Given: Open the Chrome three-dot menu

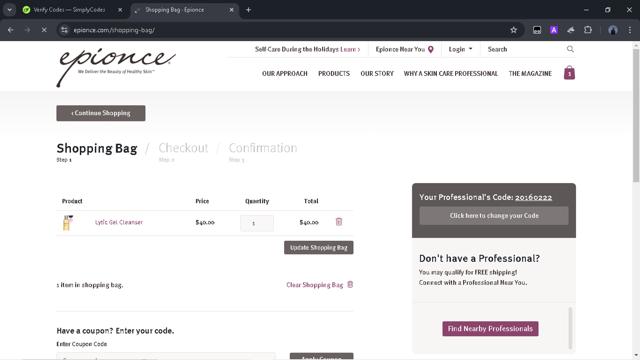Looking at the screenshot, I should (x=630, y=30).
